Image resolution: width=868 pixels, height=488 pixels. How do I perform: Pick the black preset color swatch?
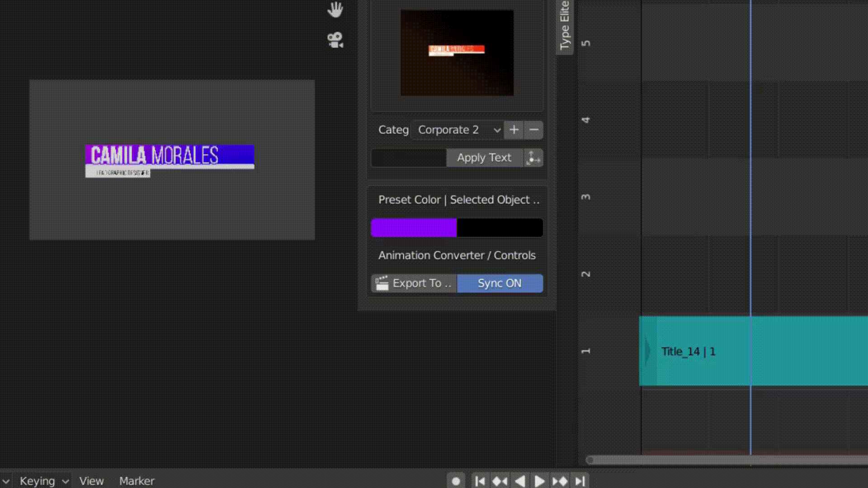pyautogui.click(x=500, y=228)
